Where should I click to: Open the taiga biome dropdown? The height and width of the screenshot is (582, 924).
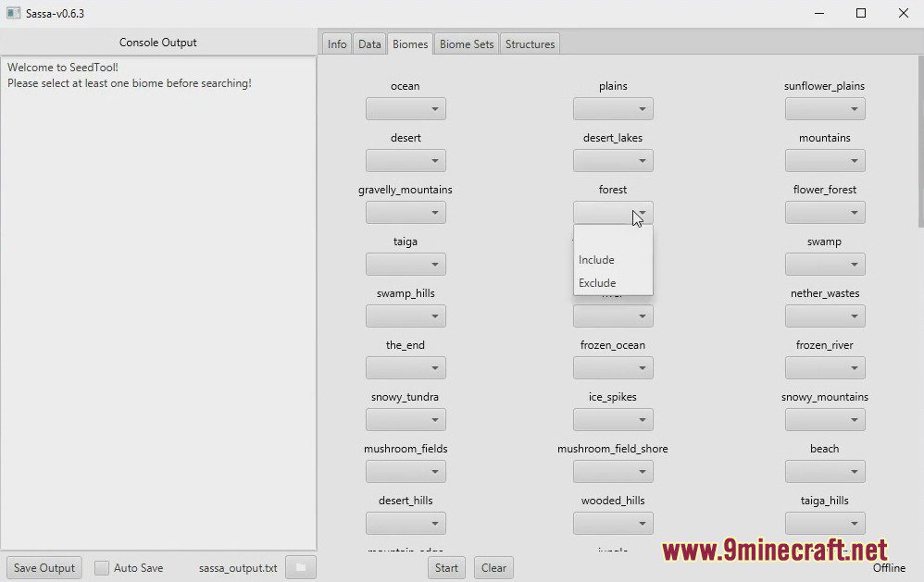click(406, 265)
